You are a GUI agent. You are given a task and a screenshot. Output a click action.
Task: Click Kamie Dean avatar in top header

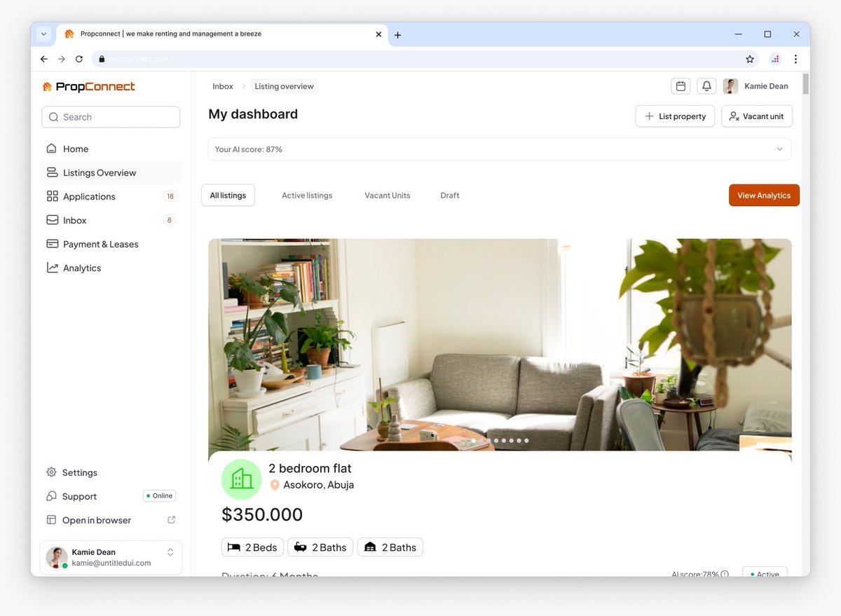tap(730, 86)
